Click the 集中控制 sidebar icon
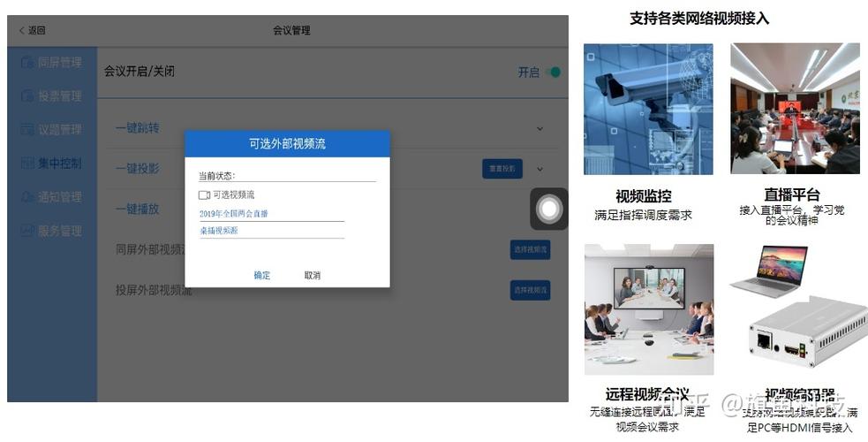The image size is (868, 442). click(27, 163)
